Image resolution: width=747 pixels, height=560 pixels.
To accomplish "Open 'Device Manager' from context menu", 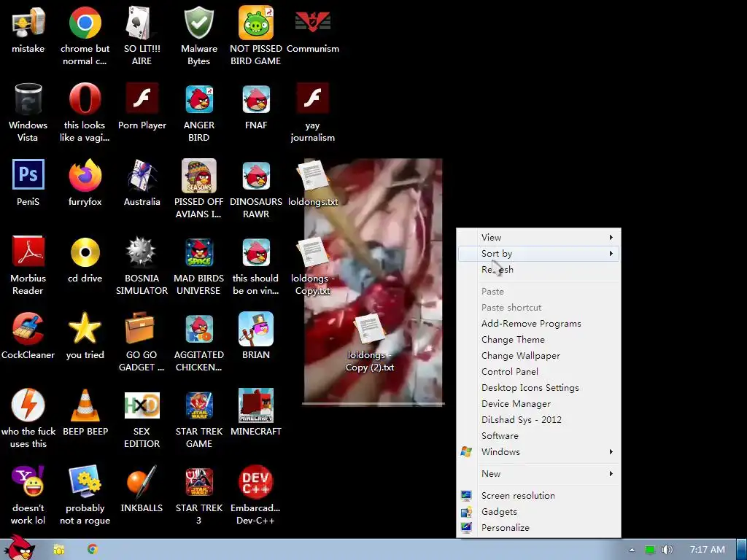I will [538, 403].
